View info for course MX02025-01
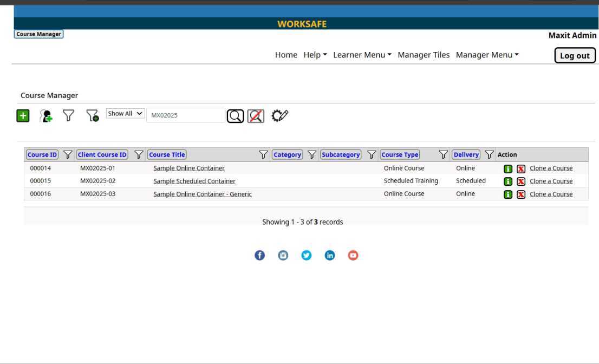The image size is (599, 364). tap(508, 168)
